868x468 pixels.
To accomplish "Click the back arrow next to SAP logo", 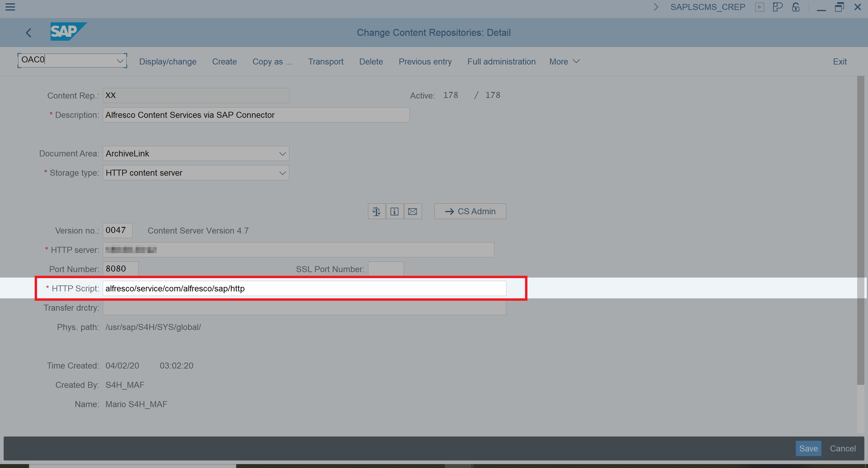I will point(28,32).
